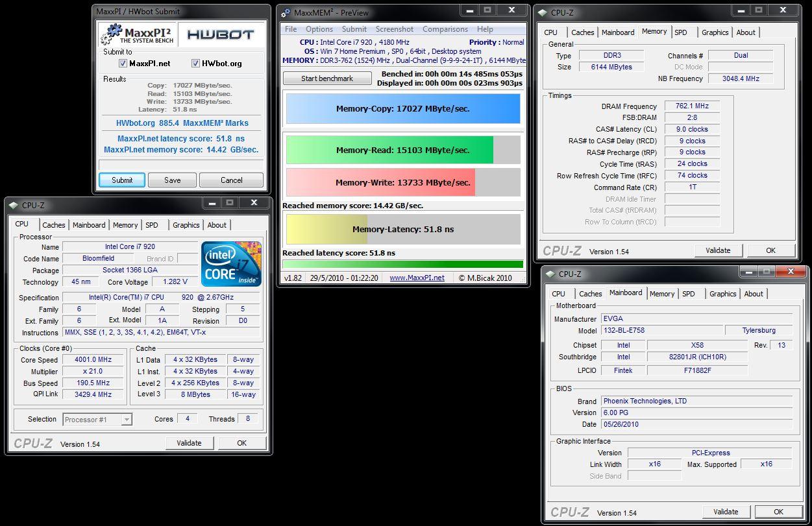The height and width of the screenshot is (526, 812).
Task: Click the Southbridge 82801JR (ICH10R) field
Action: (x=697, y=357)
